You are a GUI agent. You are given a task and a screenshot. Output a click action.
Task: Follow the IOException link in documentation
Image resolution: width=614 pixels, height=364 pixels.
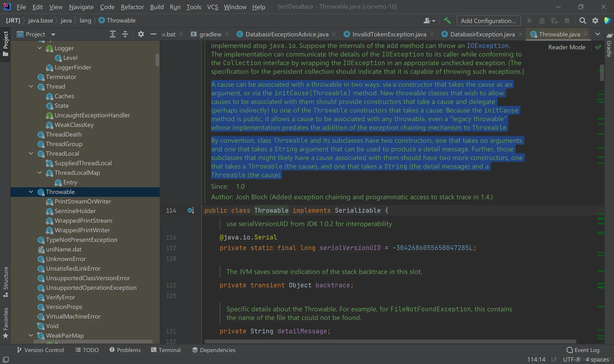488,46
